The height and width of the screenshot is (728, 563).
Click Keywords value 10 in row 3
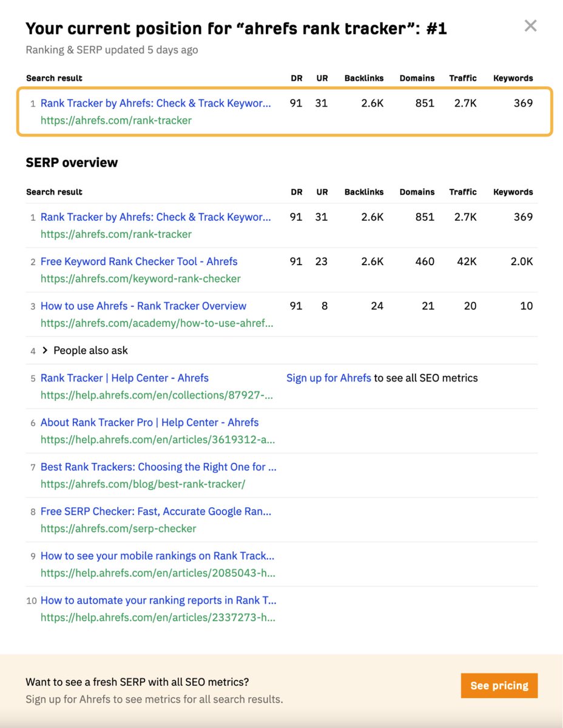coord(527,306)
